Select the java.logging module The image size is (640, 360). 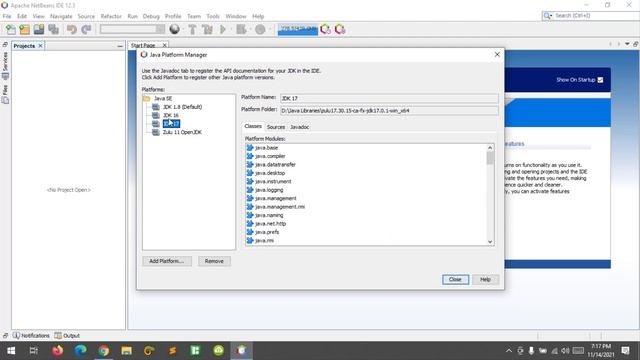[x=269, y=190]
